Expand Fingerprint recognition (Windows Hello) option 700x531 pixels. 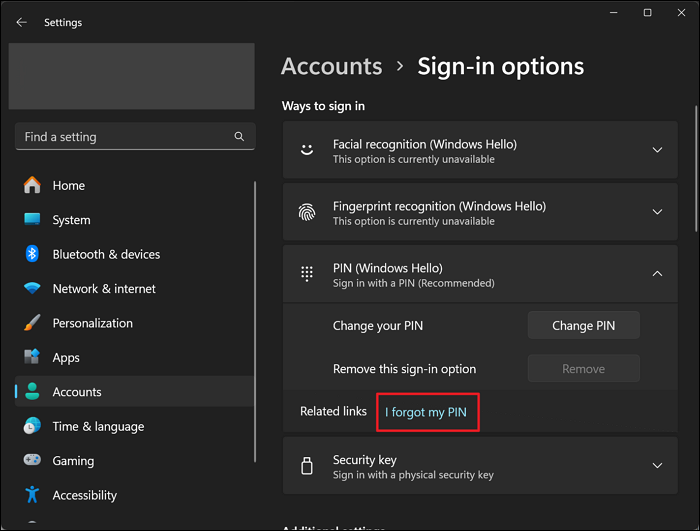657,212
